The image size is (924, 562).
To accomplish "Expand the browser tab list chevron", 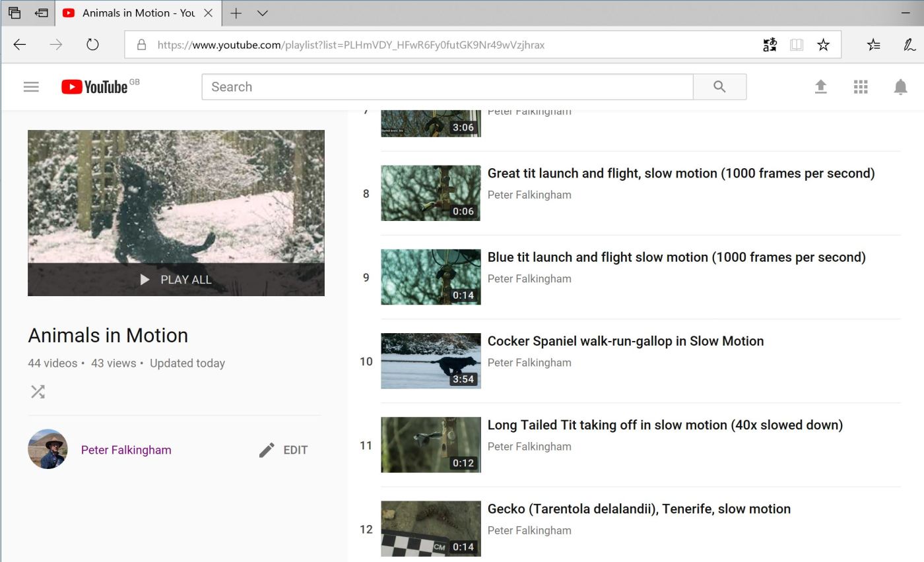I will click(262, 13).
